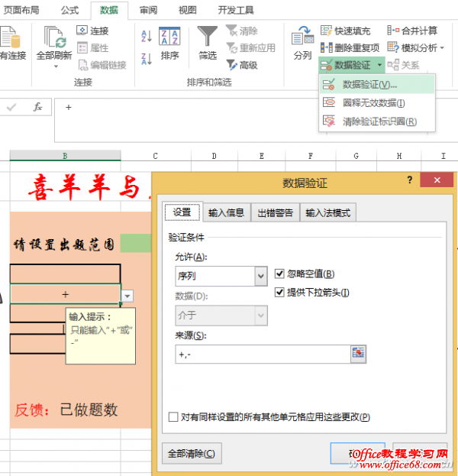Expand the Data Validation ribbon dropdown arrow
Image resolution: width=458 pixels, height=476 pixels.
point(379,65)
